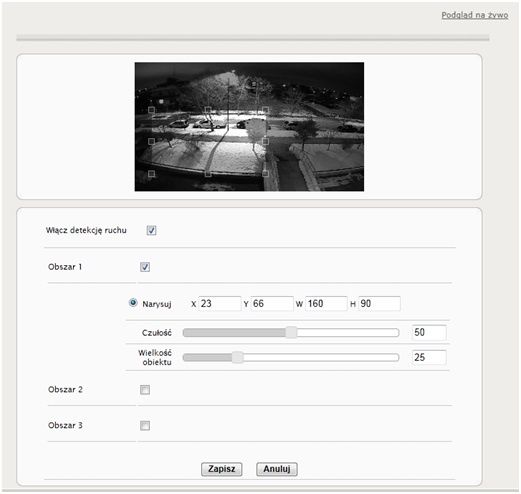
Task: Save settings with the Zapisz button
Action: coord(222,469)
